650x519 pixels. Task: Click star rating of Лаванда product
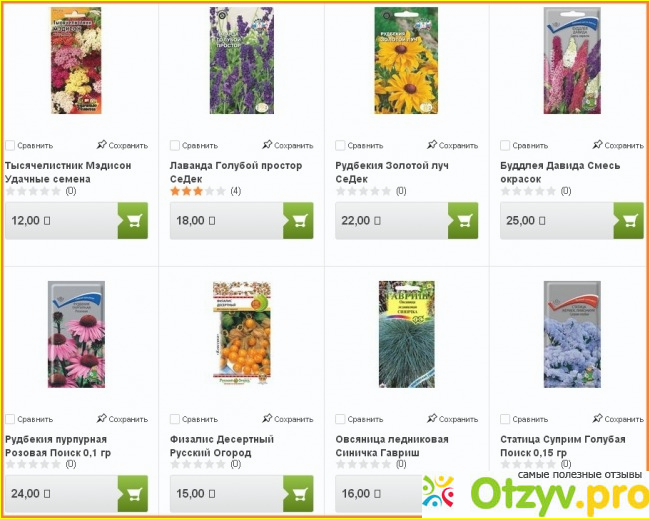pos(198,191)
